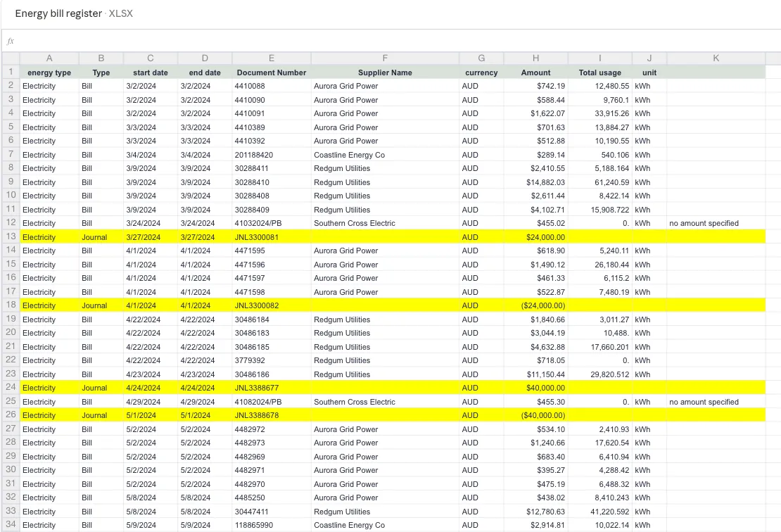
Task: Click the 'Total usage' header cell
Action: coord(600,72)
